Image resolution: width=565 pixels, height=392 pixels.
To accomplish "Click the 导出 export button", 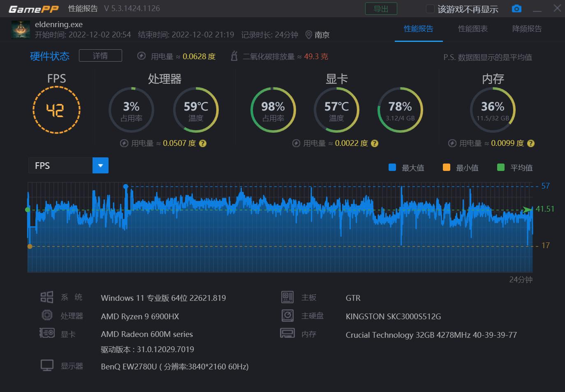I will point(381,8).
